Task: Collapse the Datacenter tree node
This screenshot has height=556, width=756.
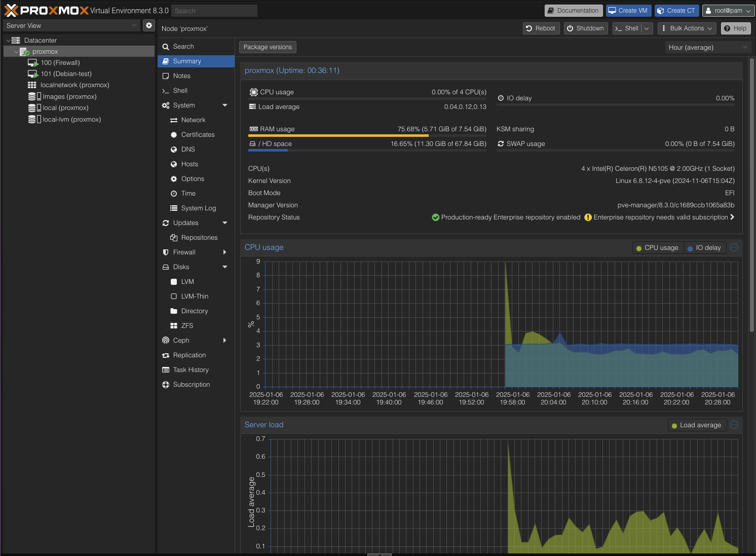Action: point(8,41)
